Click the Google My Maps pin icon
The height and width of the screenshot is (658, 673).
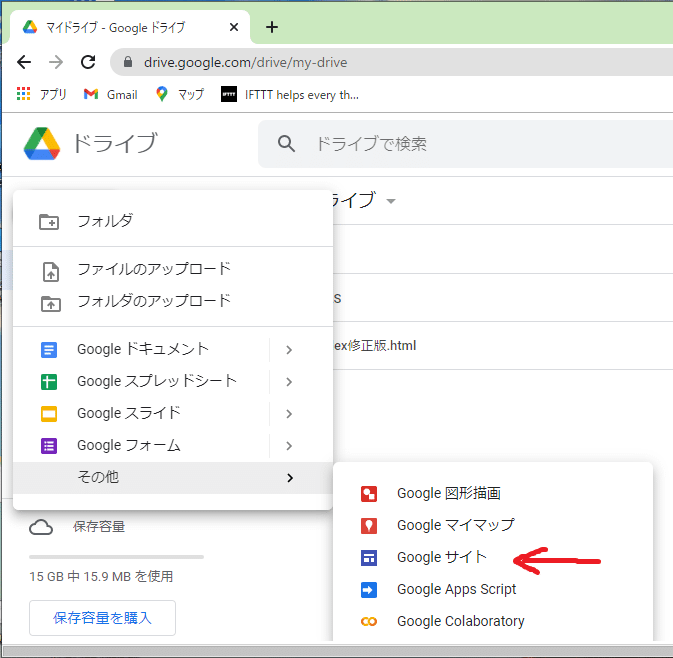click(369, 526)
